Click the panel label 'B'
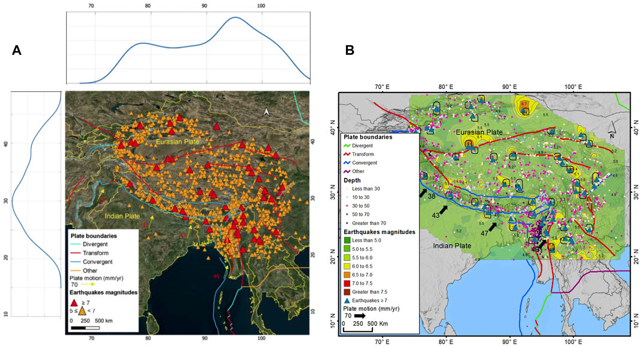The height and width of the screenshot is (347, 644). (350, 50)
